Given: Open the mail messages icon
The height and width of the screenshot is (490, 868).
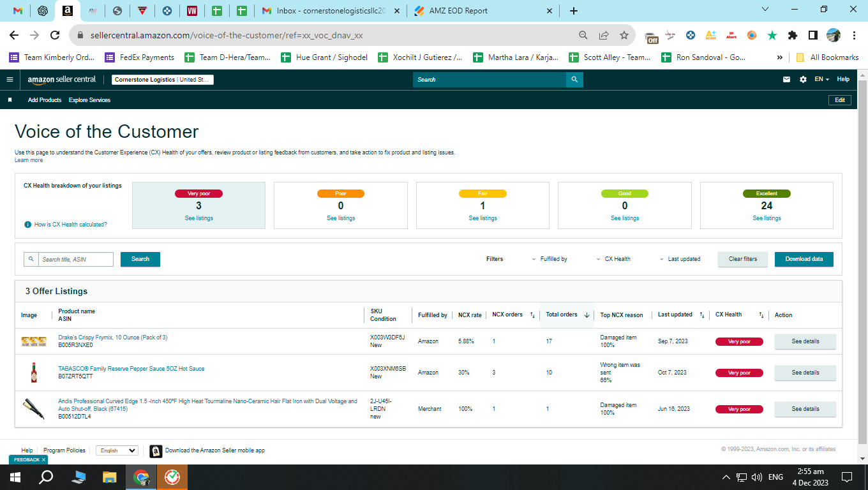Looking at the screenshot, I should (x=786, y=80).
